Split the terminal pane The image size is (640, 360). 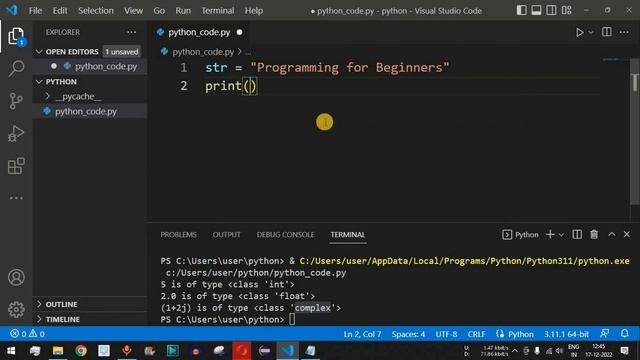(577, 234)
